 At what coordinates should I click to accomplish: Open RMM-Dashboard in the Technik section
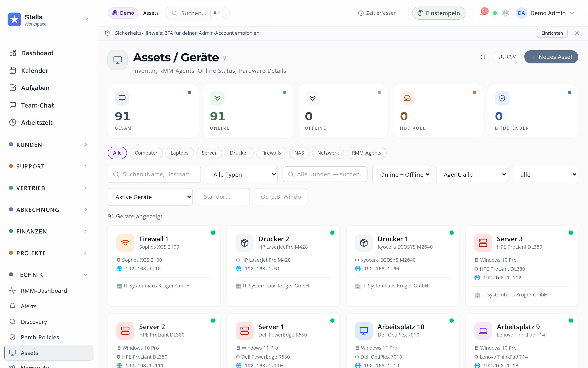coord(49,291)
